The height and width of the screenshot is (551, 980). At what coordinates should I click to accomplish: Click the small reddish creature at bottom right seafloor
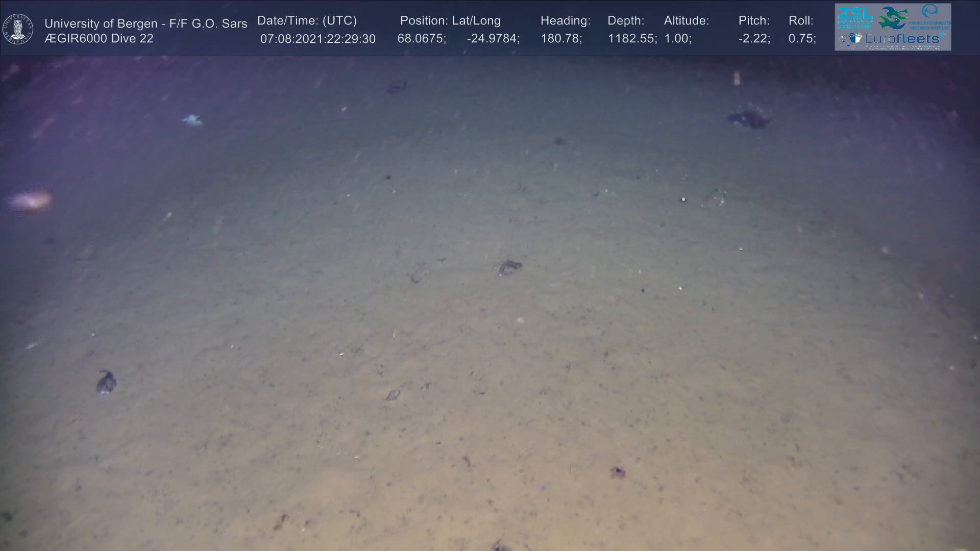618,472
